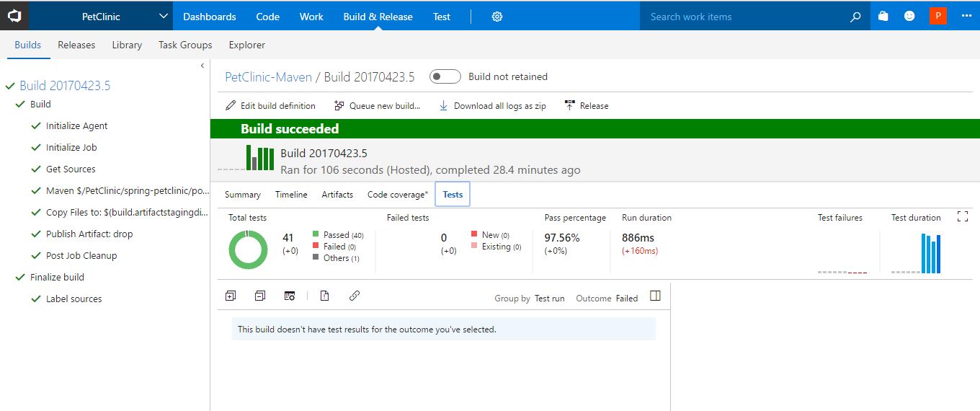Click the expand all icon

tap(231, 296)
